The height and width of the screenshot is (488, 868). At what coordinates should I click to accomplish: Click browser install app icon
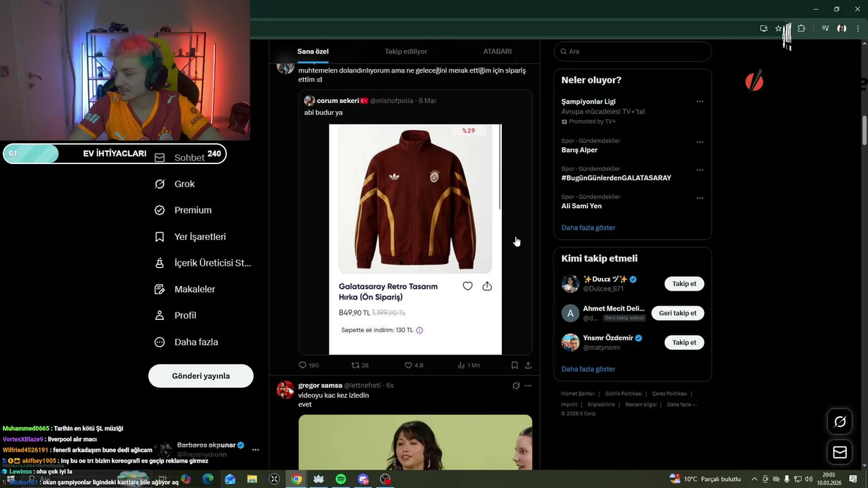tap(764, 28)
